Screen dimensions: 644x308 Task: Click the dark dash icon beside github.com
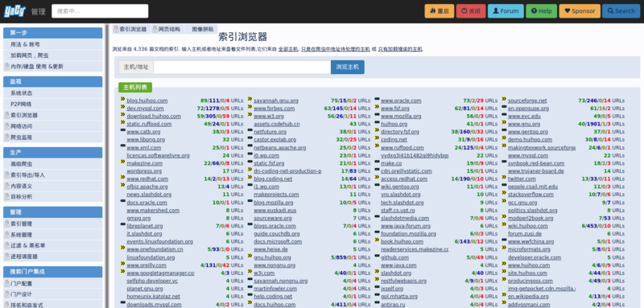pos(377,256)
